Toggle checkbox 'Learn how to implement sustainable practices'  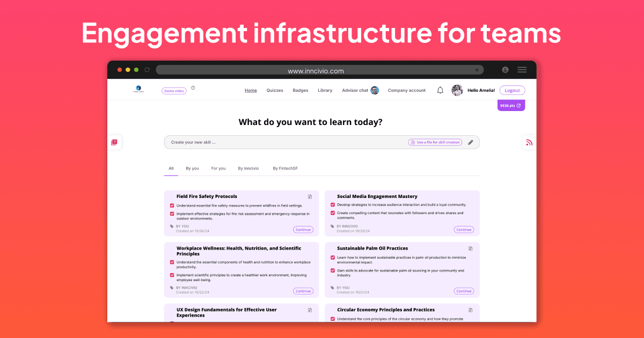click(x=333, y=258)
